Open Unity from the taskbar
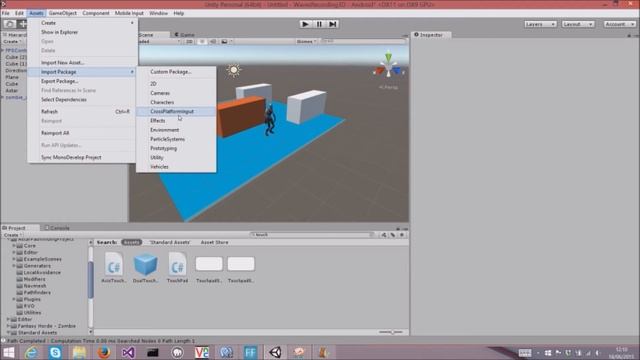The image size is (640, 360). pyautogui.click(x=276, y=352)
